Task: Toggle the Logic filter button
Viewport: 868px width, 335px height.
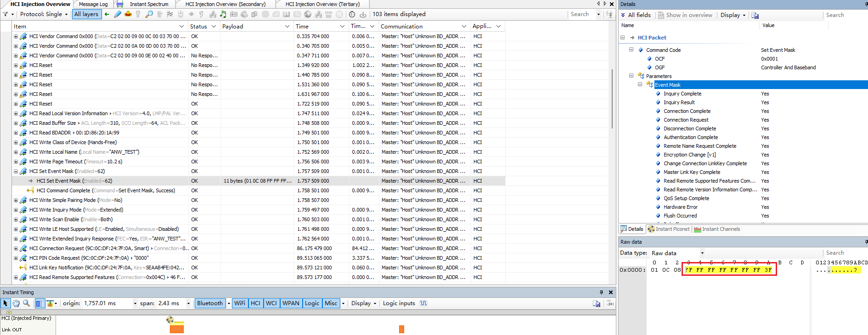Action: click(312, 303)
